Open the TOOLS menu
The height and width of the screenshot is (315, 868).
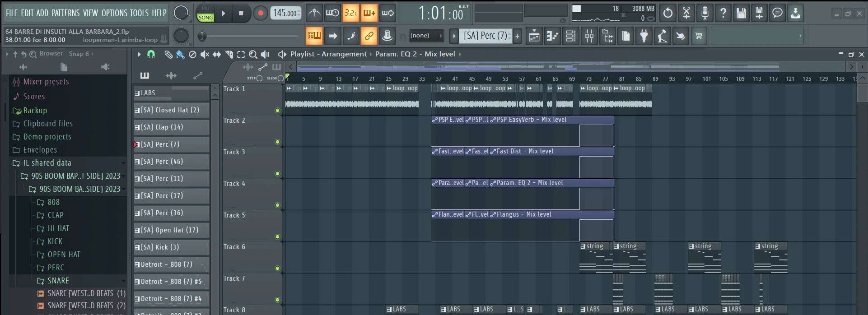(x=139, y=13)
